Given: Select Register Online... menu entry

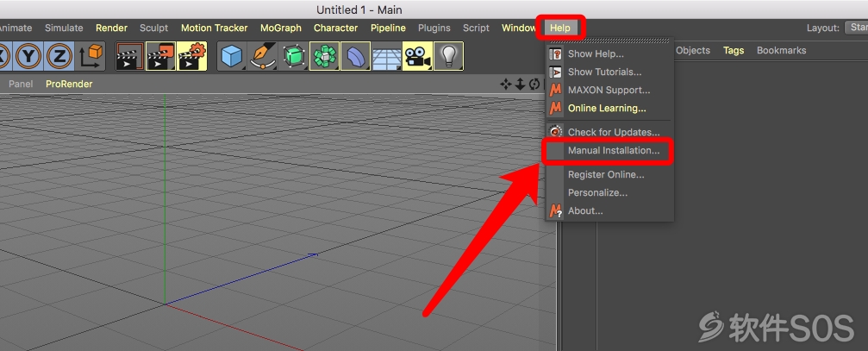Looking at the screenshot, I should pyautogui.click(x=609, y=174).
